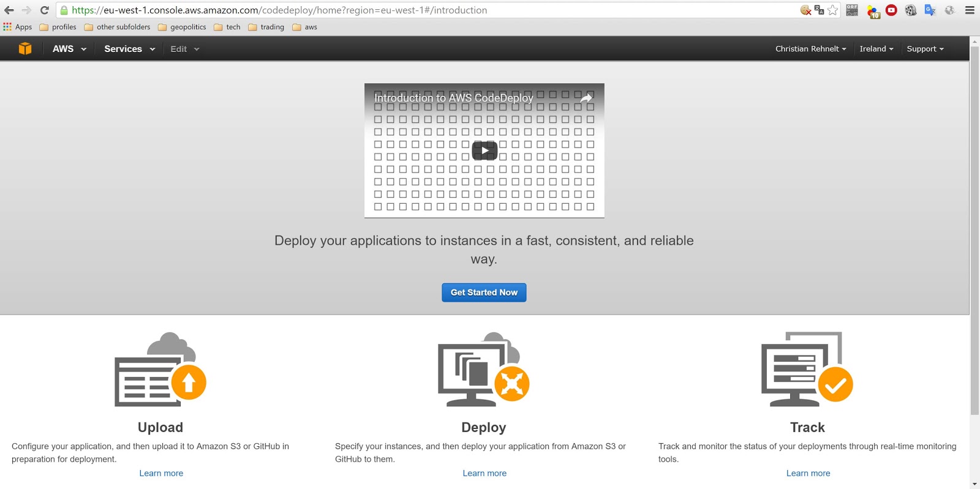The image size is (980, 489).
Task: Click the Deploy illustration icon
Action: 484,370
